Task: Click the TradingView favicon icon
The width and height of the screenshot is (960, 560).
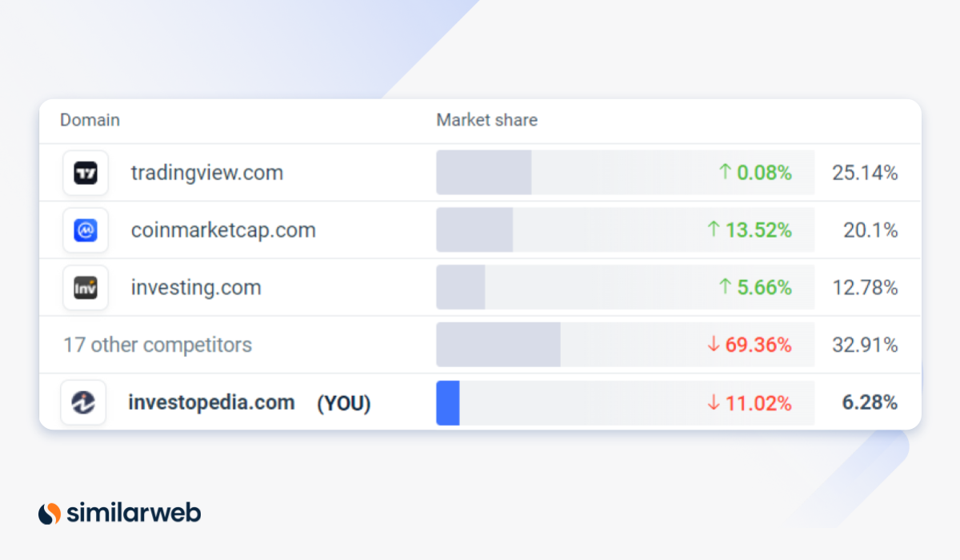Action: [x=86, y=173]
